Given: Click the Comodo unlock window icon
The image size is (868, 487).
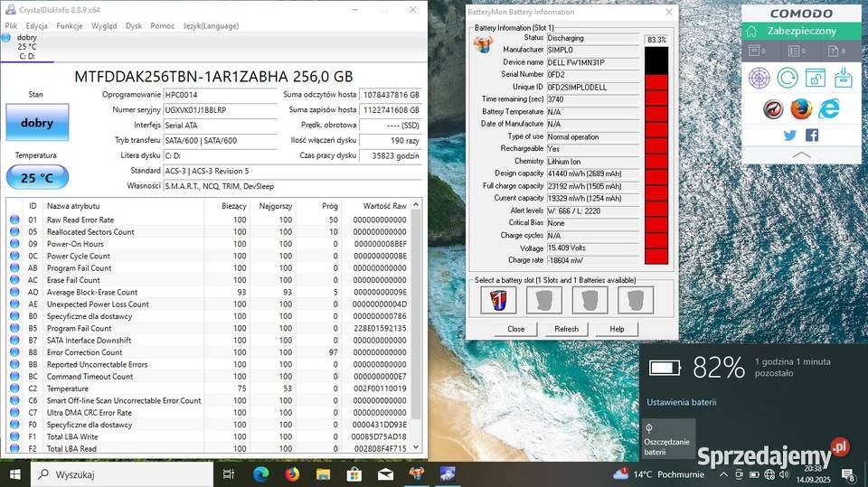Looking at the screenshot, I should click(x=815, y=79).
